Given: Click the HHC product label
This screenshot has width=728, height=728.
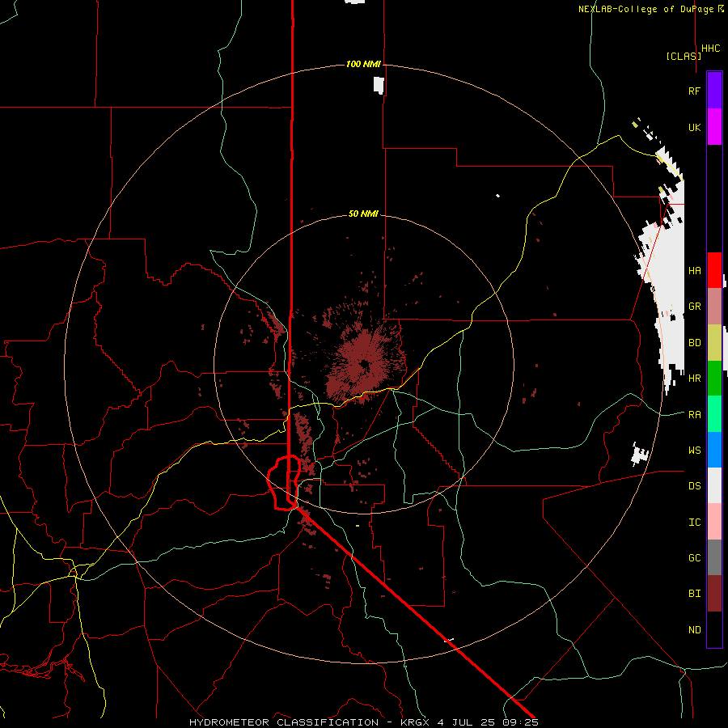Looking at the screenshot, I should coord(711,49).
